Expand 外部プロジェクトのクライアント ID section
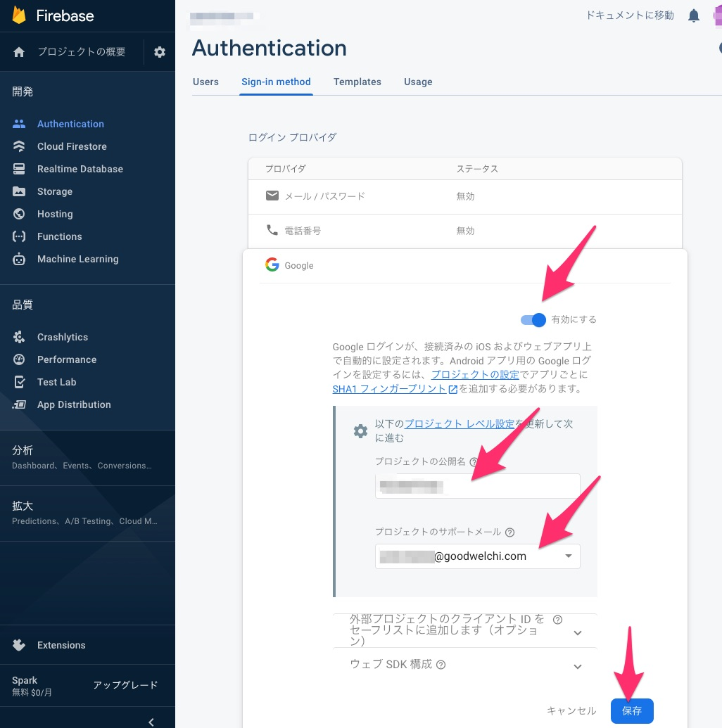Screen dimensions: 722x728 [x=578, y=633]
